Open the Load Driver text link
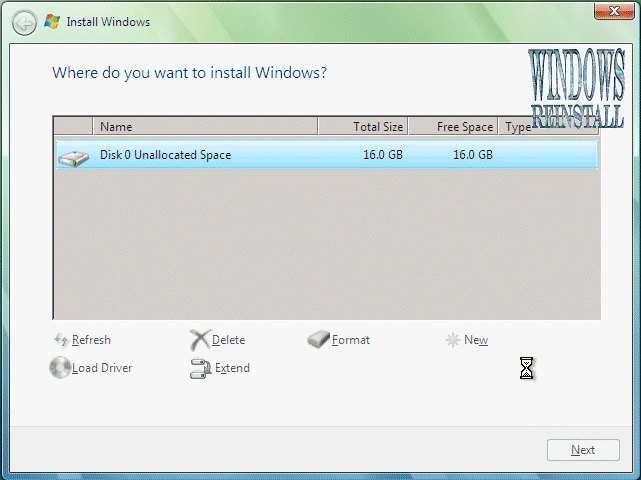The image size is (641, 480). click(102, 368)
